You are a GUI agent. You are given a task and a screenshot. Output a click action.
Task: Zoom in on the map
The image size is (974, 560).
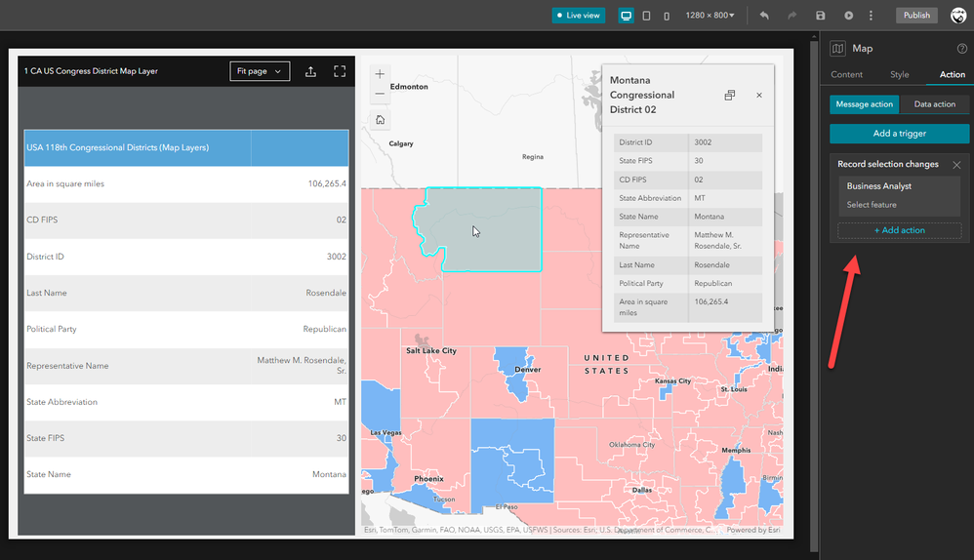[380, 74]
